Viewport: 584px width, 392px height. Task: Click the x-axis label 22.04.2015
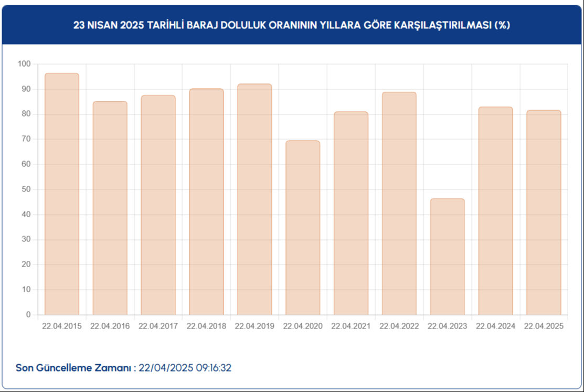(x=62, y=326)
